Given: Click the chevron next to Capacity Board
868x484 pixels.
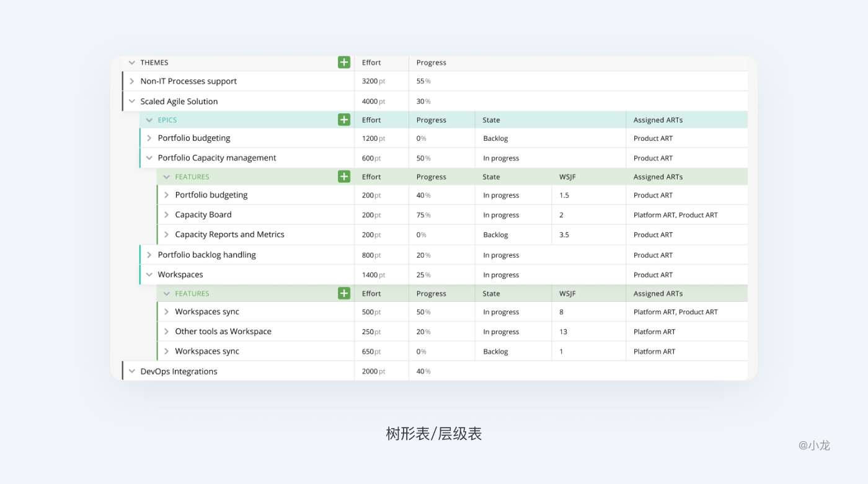Looking at the screenshot, I should click(x=166, y=214).
